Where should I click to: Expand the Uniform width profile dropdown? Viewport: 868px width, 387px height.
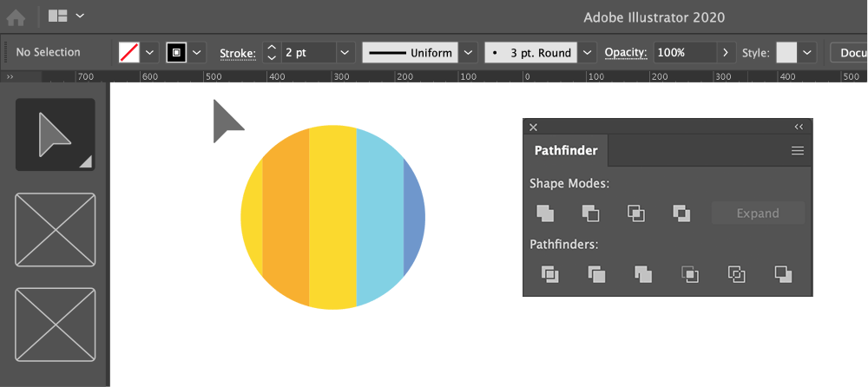click(x=469, y=53)
